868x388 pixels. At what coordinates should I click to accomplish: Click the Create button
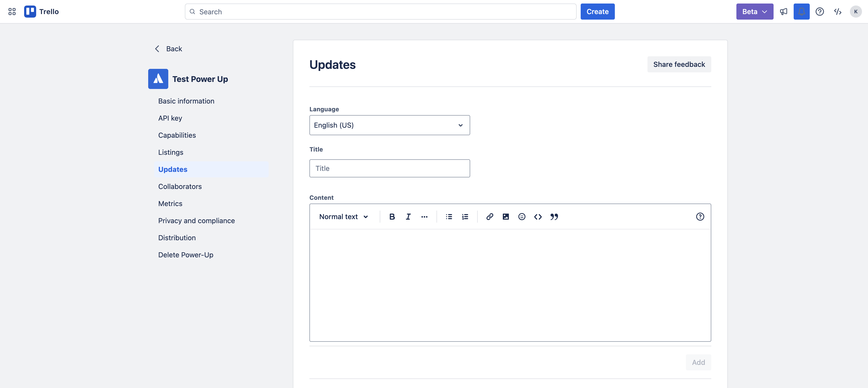click(598, 12)
